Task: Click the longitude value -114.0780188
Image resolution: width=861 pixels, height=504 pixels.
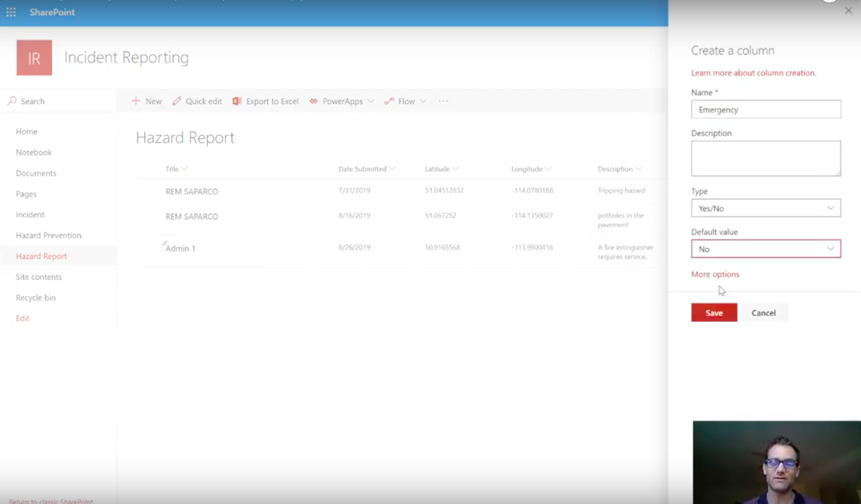Action: [x=532, y=191]
